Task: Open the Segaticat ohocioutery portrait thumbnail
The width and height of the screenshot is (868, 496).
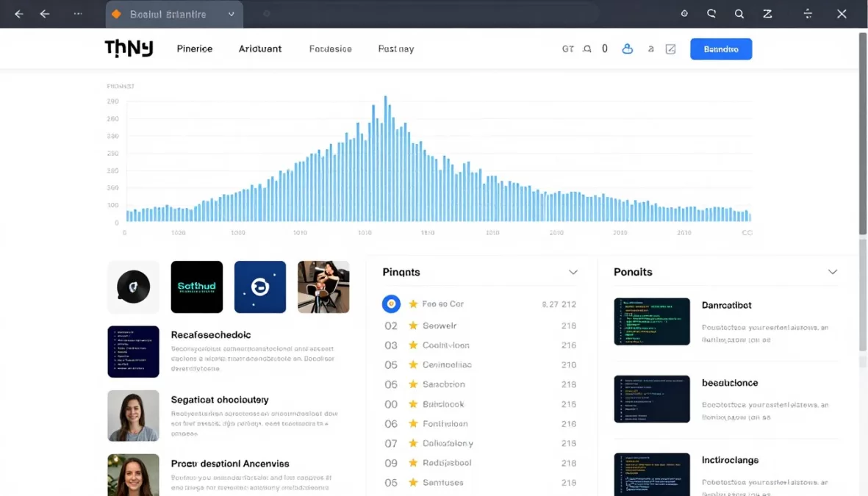Action: (x=133, y=416)
